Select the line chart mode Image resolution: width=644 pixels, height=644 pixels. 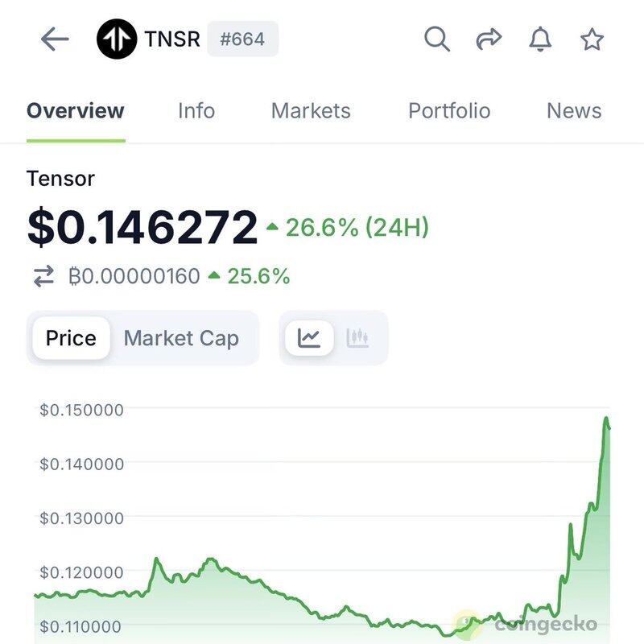[309, 338]
